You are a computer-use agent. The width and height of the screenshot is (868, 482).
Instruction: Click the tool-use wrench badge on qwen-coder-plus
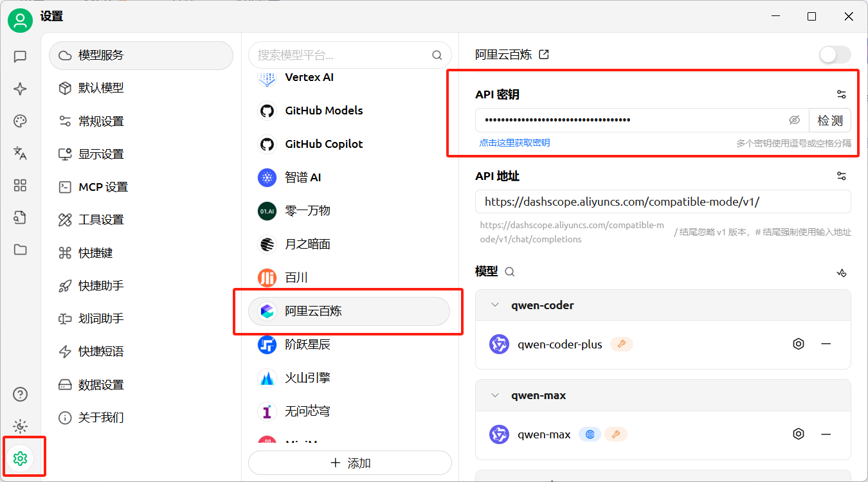point(621,344)
